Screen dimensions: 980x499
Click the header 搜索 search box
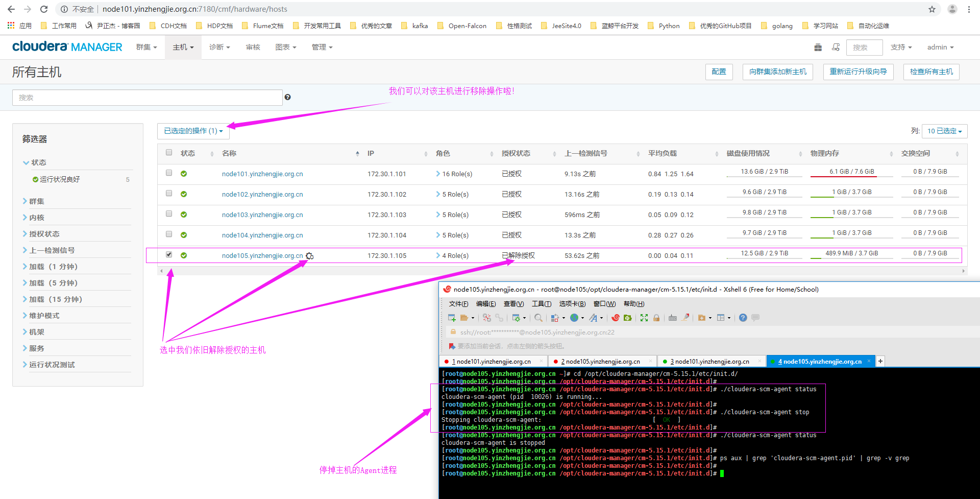tap(864, 47)
